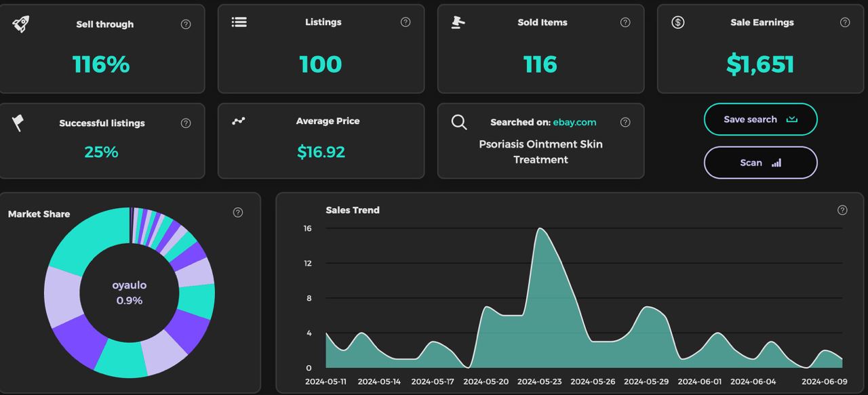Screen dimensions: 868x395
Task: Open help tooltip for Market Share chart
Action: pos(238,213)
